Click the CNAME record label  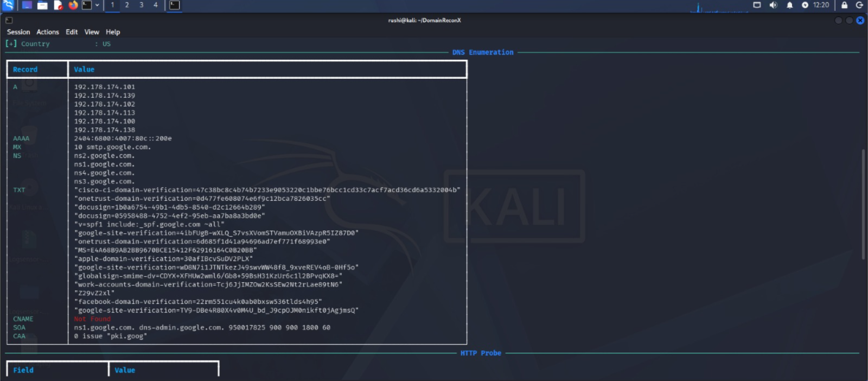pos(23,319)
